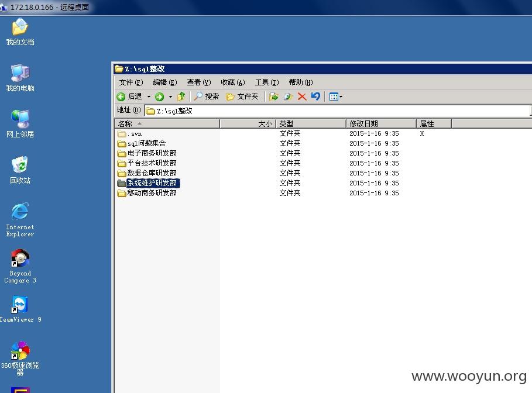Image resolution: width=532 pixels, height=393 pixels.
Task: Click the Search (搜索) toolbar button
Action: pyautogui.click(x=206, y=96)
